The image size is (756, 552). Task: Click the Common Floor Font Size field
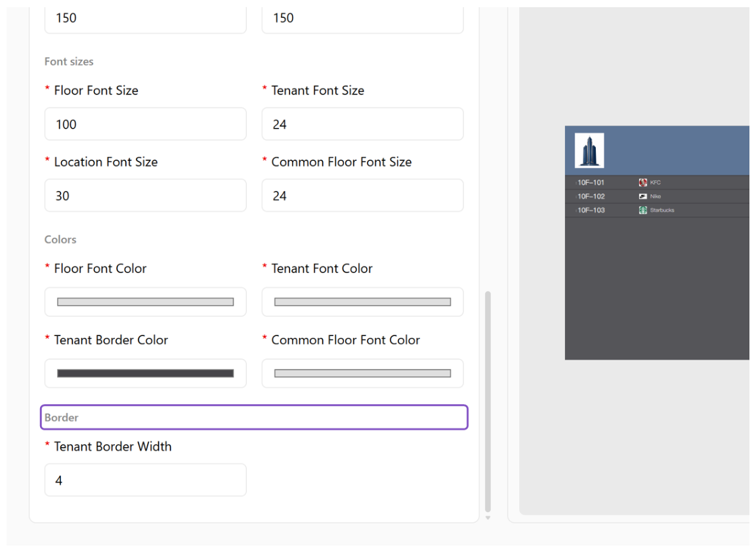pyautogui.click(x=362, y=195)
